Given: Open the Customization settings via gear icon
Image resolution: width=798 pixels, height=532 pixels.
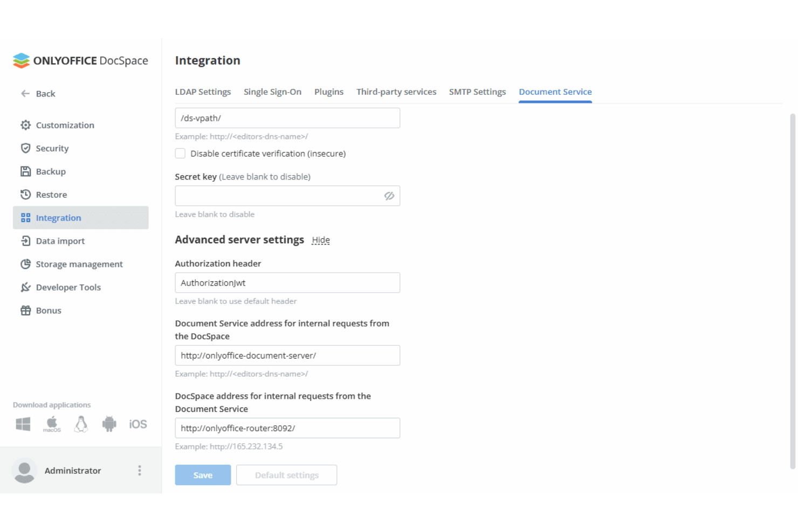Looking at the screenshot, I should tap(25, 125).
